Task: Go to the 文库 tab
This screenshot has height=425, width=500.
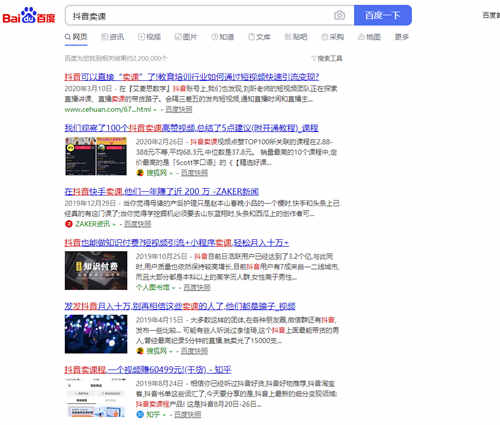Action: click(x=259, y=37)
